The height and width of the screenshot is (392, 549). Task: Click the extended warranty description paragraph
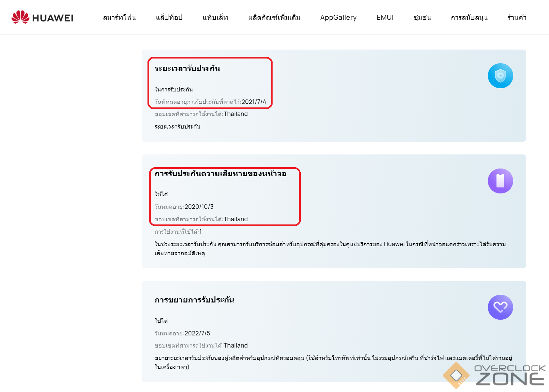pyautogui.click(x=333, y=363)
